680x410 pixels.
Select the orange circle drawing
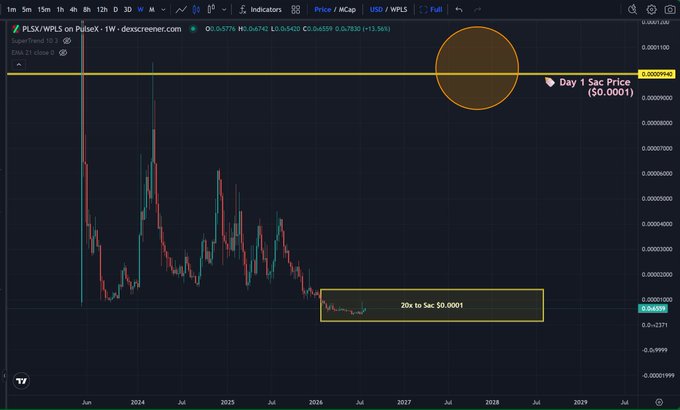pyautogui.click(x=477, y=68)
